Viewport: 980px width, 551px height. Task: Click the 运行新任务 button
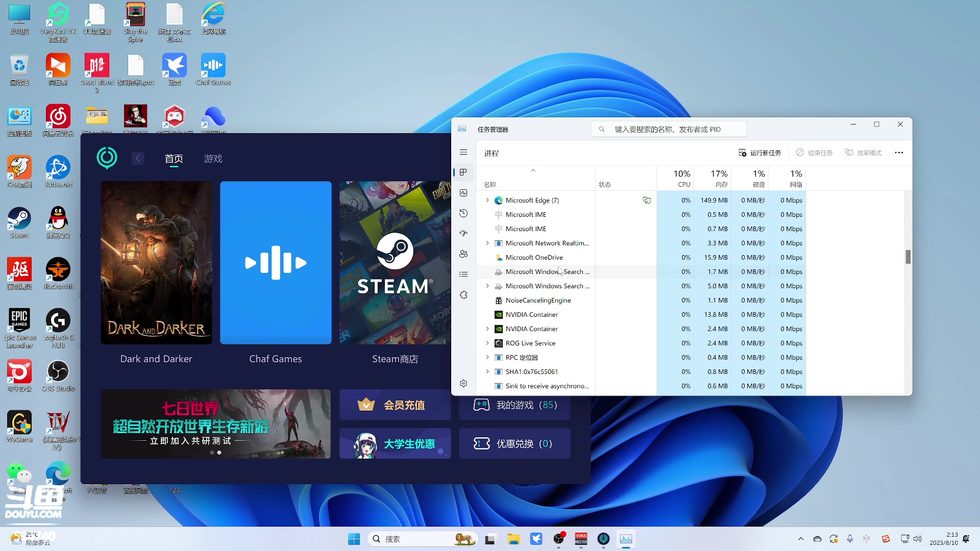[759, 153]
